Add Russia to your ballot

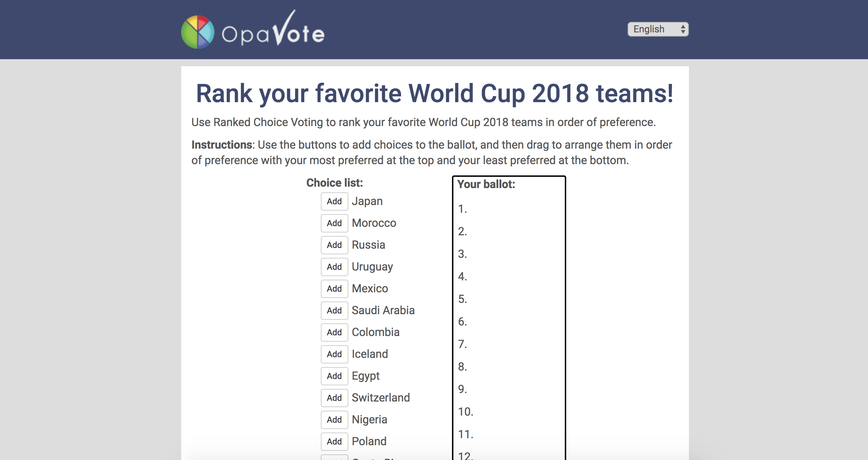(x=334, y=245)
